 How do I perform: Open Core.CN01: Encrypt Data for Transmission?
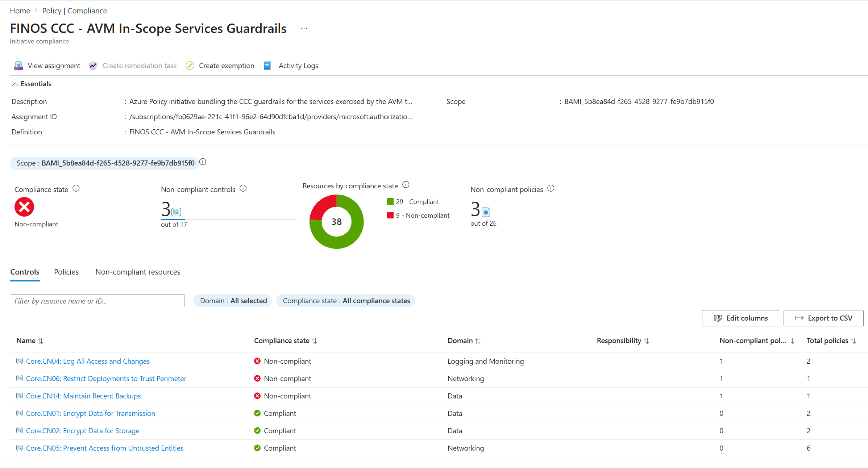(x=91, y=413)
